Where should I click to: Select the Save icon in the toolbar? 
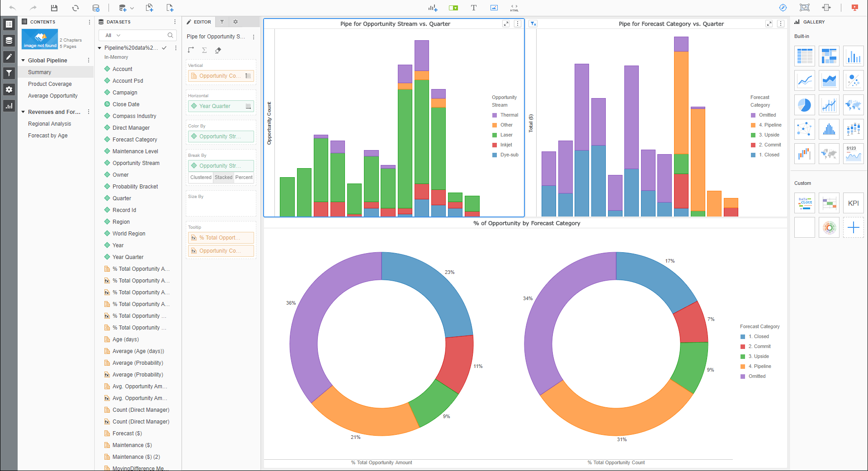coord(54,8)
